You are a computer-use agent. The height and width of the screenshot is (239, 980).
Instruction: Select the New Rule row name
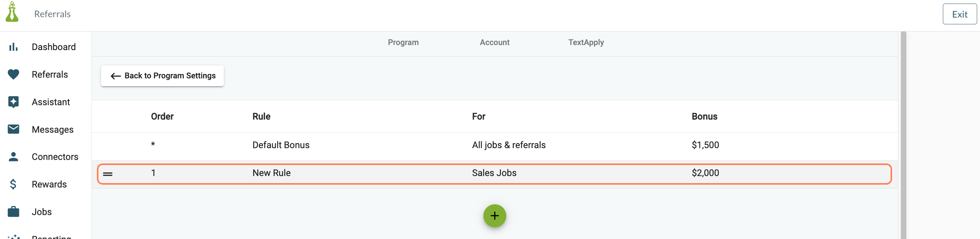pyautogui.click(x=272, y=173)
